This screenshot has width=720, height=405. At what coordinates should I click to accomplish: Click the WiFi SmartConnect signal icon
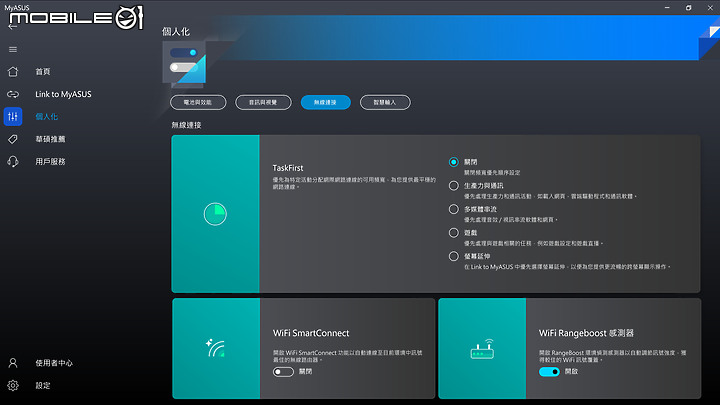tap(215, 348)
